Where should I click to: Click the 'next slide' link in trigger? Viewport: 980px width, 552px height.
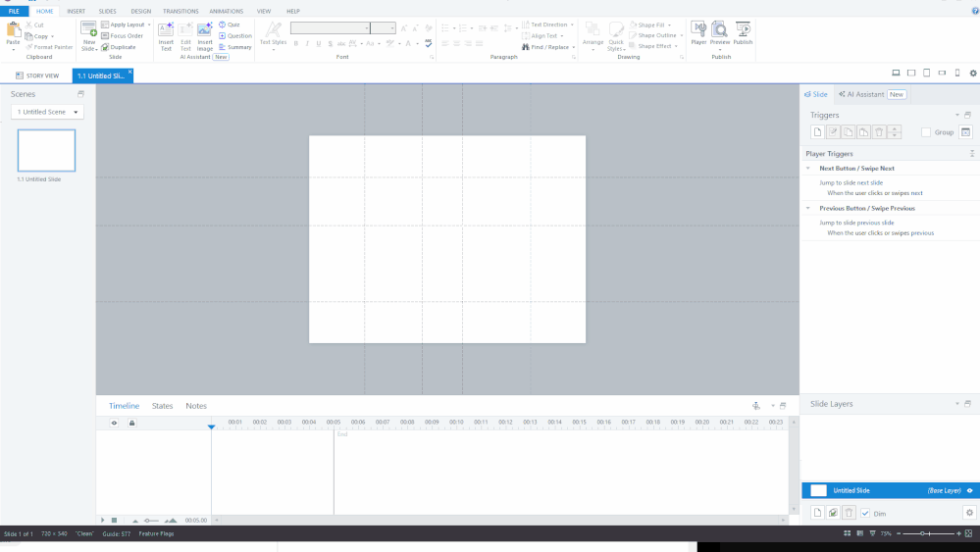pos(870,183)
